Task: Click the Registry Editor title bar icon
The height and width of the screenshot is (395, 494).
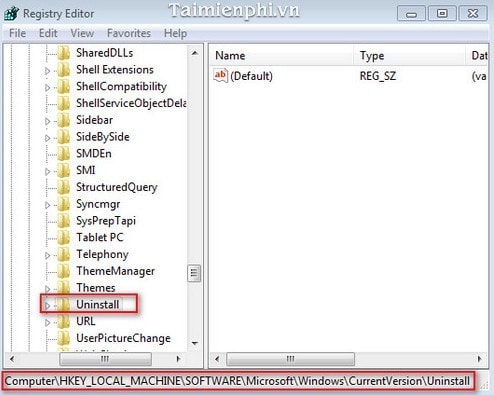Action: tap(12, 14)
